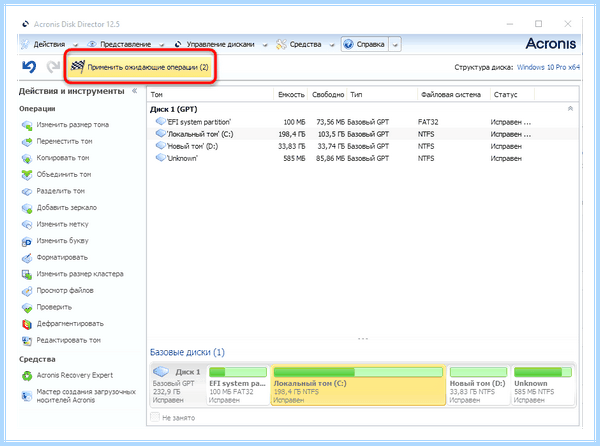Click the Acronis Recovery Expert text label
The width and height of the screenshot is (600, 446).
75,375
